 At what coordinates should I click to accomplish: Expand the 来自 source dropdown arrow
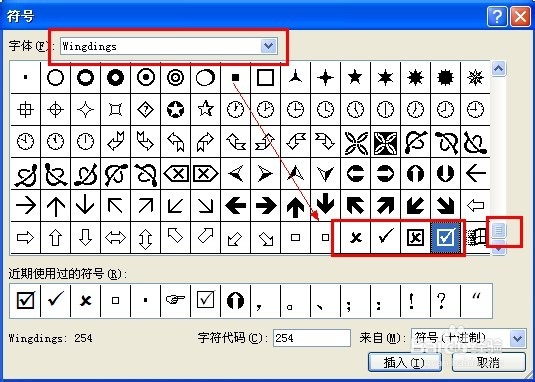[x=518, y=338]
